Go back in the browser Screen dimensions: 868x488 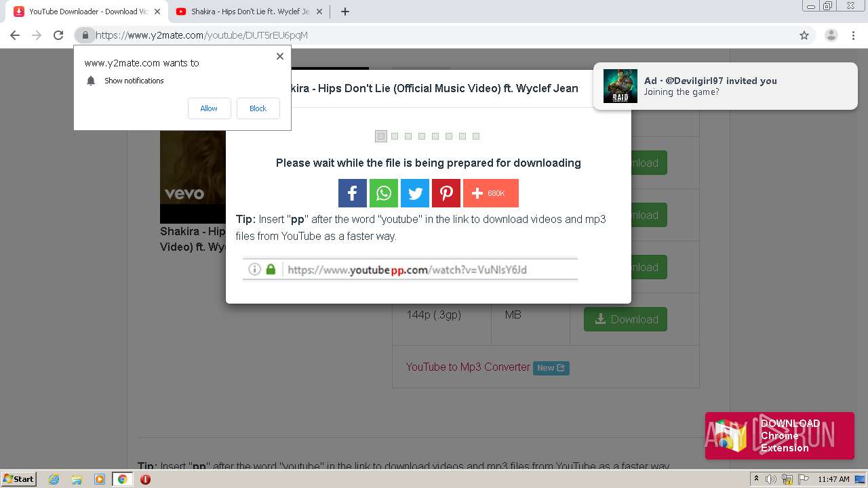(x=15, y=35)
